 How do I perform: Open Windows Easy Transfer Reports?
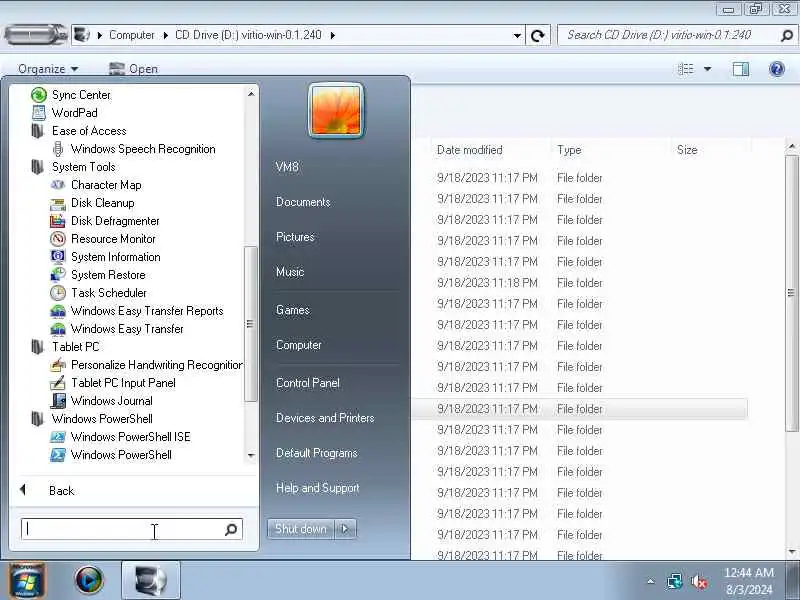tap(137, 311)
